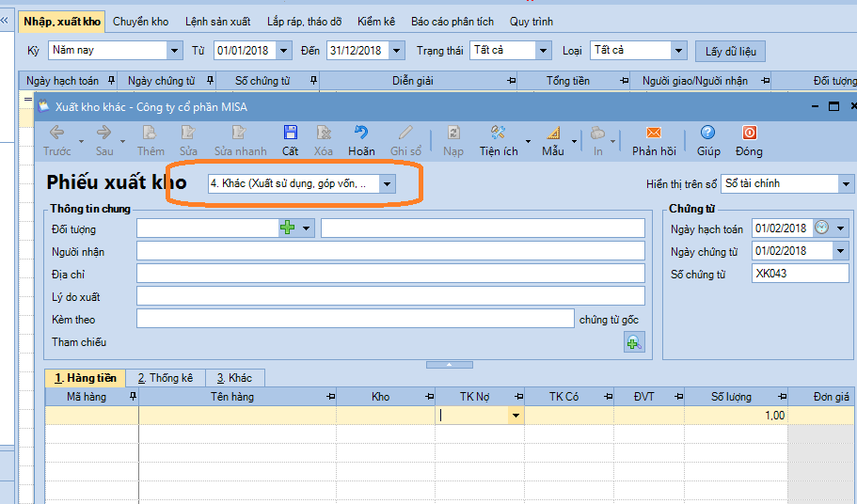The image size is (857, 504).
Task: Expand the Tiện ích menu arrow
Action: [528, 141]
